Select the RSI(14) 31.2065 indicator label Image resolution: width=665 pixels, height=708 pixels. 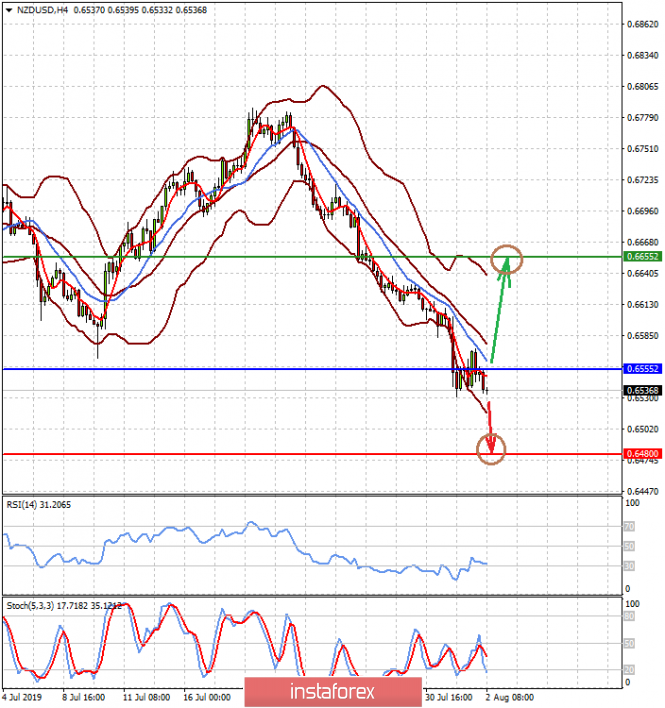pyautogui.click(x=39, y=505)
